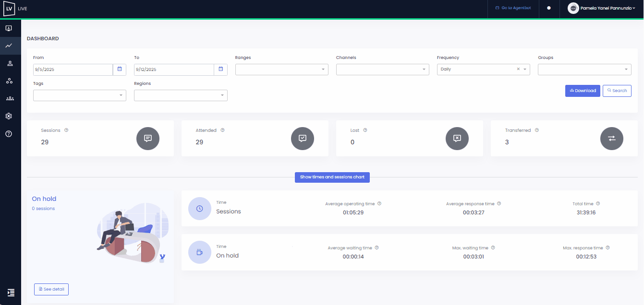Screen dimensions: 644x305
Task: Click the Search button
Action: click(617, 91)
